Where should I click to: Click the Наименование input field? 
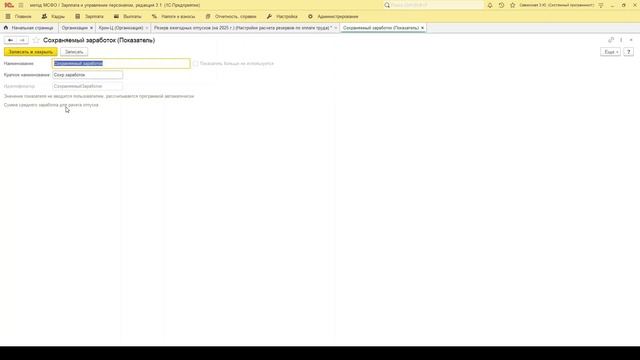click(x=121, y=63)
